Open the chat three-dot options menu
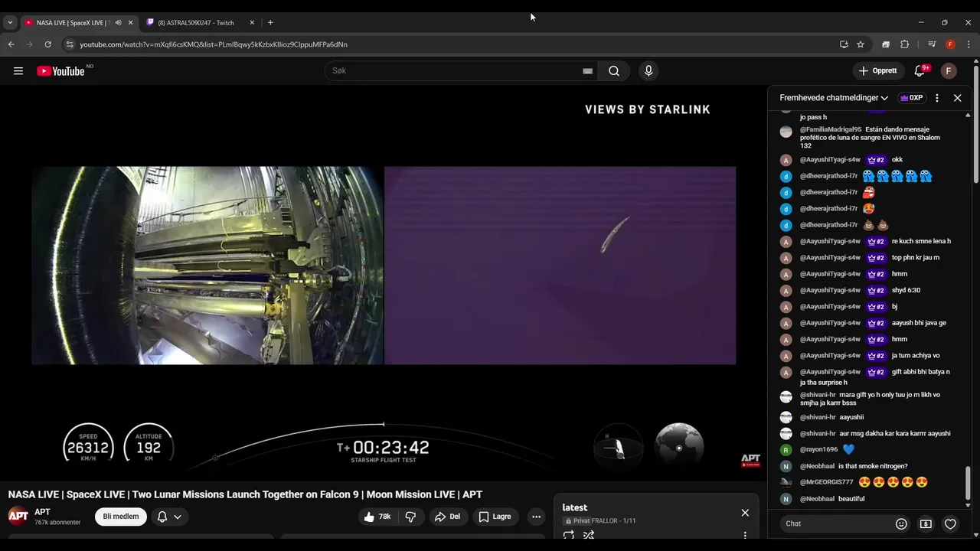Image resolution: width=980 pixels, height=551 pixels. 937,98
